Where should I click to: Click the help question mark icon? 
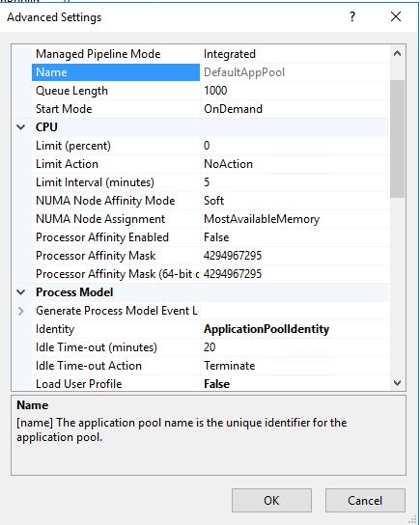(352, 16)
